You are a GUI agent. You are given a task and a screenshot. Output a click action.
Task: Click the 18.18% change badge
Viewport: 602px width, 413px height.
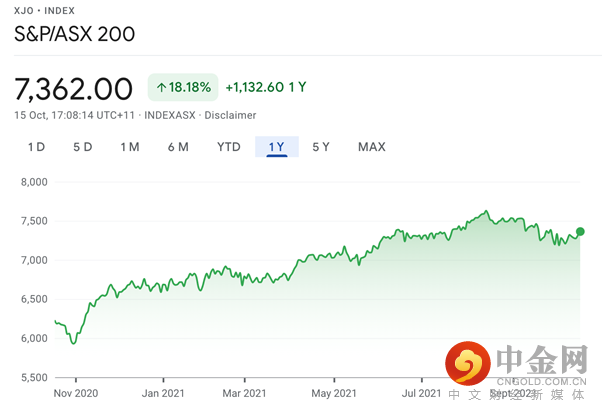point(184,88)
